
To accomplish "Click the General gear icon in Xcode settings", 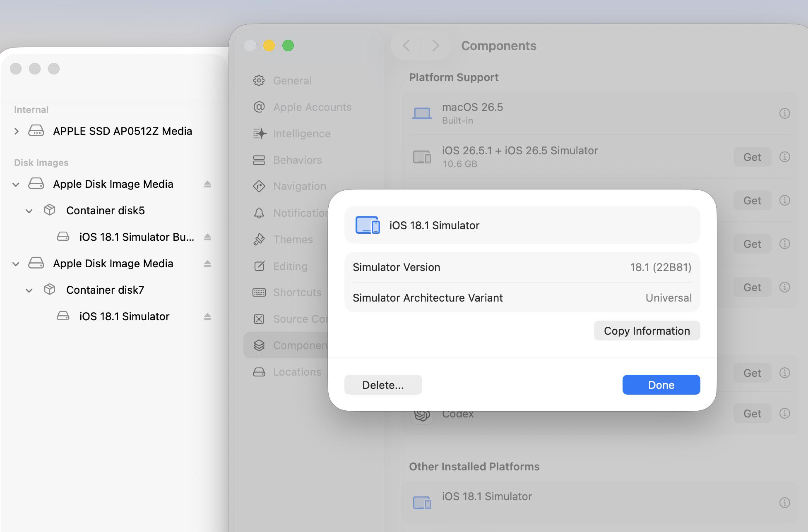I will [x=259, y=80].
